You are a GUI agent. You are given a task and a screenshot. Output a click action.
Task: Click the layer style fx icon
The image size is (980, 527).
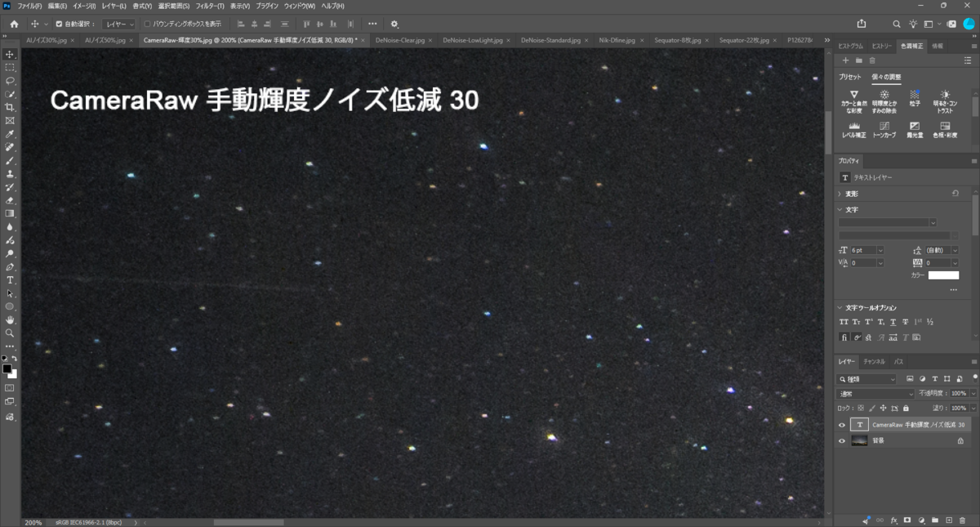pyautogui.click(x=894, y=520)
